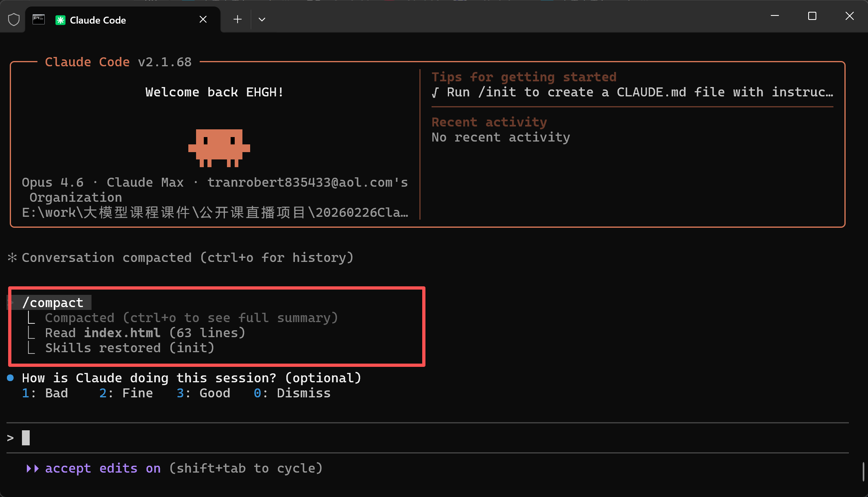
Task: Click the '/compact' command entry
Action: [53, 303]
